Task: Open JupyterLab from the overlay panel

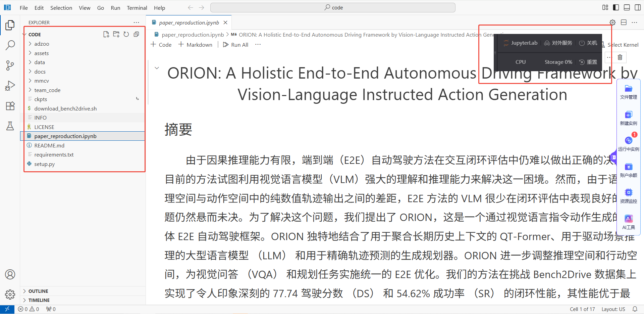Action: tap(521, 43)
